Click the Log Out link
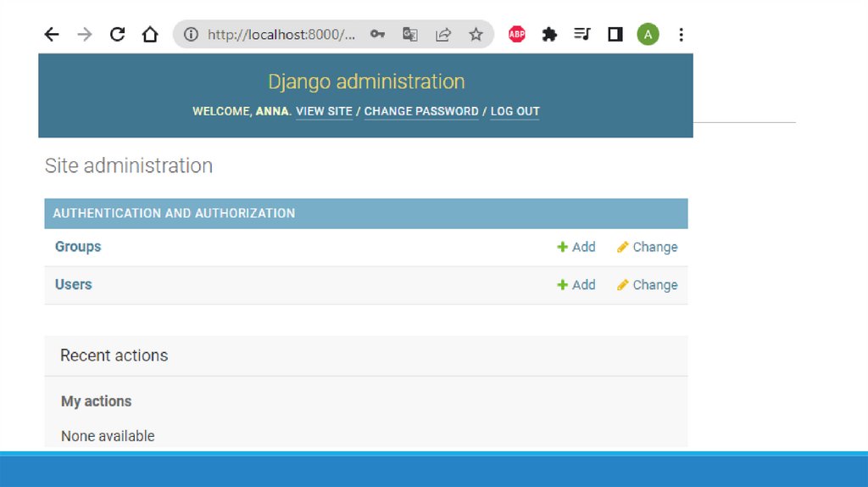Image resolution: width=868 pixels, height=487 pixels. (x=515, y=111)
